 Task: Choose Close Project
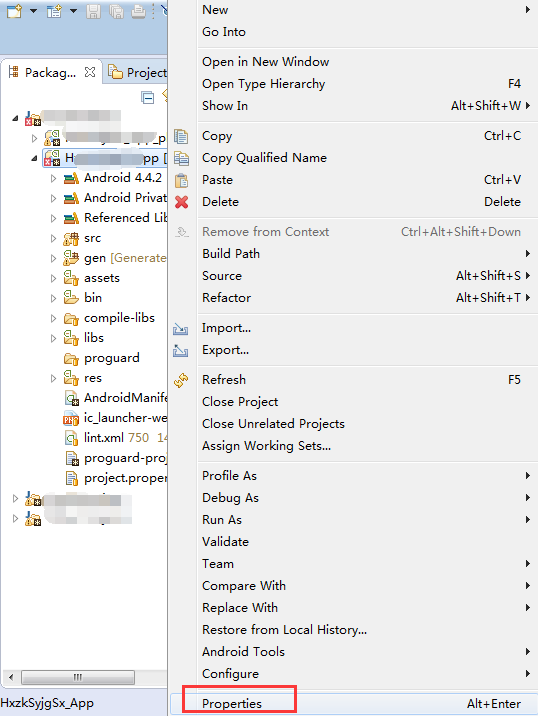(368, 402)
